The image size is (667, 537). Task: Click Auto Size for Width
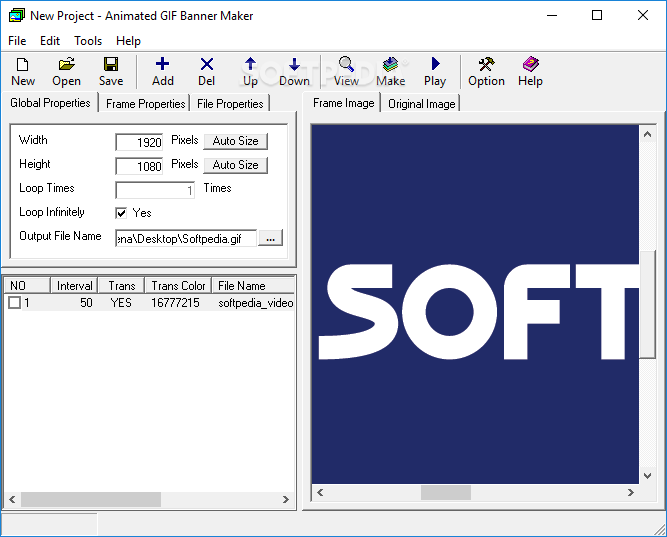[x=236, y=141]
